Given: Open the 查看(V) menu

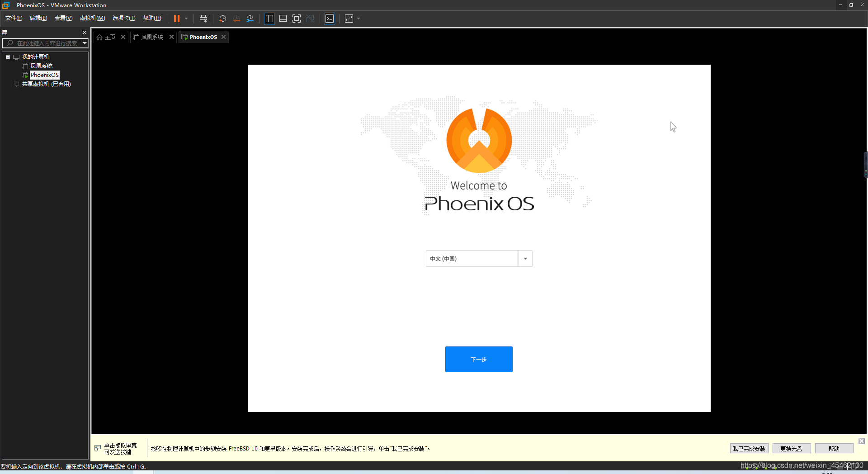Looking at the screenshot, I should [x=63, y=18].
